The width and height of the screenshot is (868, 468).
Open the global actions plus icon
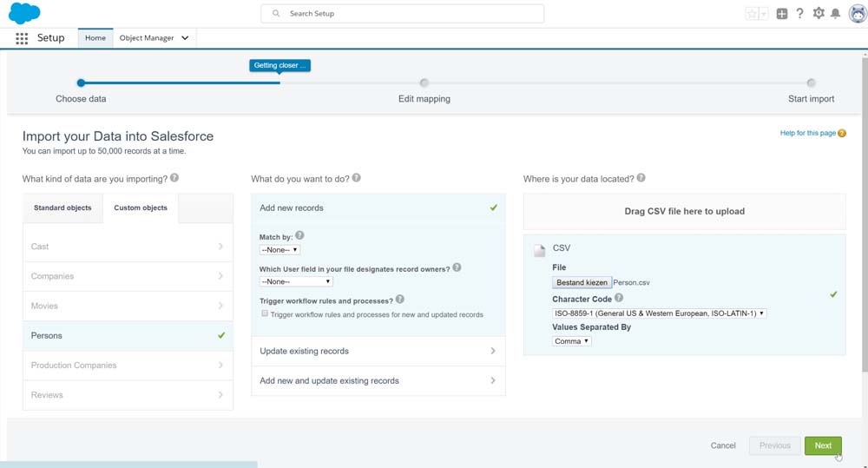click(x=782, y=14)
